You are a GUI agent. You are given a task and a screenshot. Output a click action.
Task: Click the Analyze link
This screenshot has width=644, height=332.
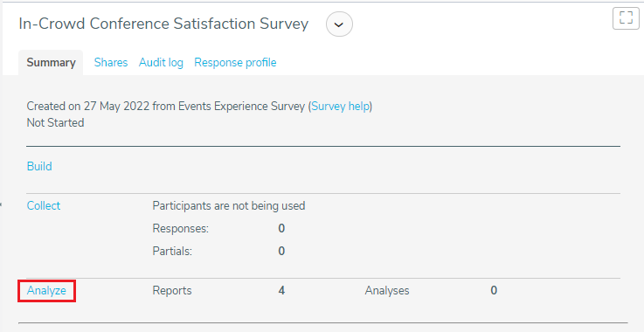46,290
